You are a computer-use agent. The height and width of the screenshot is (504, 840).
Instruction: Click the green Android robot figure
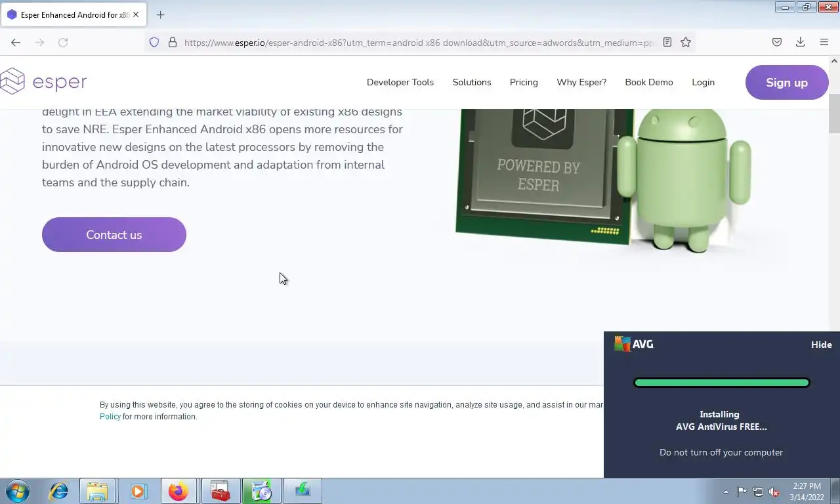click(x=683, y=180)
